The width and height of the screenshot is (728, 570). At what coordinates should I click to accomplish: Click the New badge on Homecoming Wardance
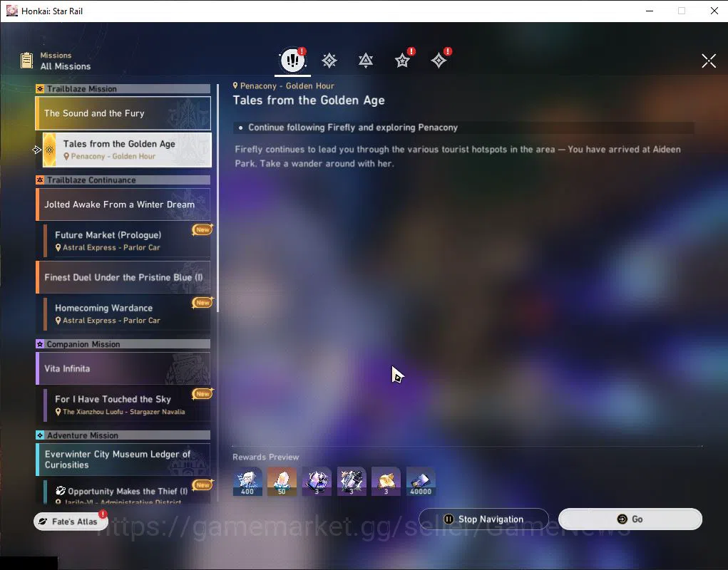202,302
